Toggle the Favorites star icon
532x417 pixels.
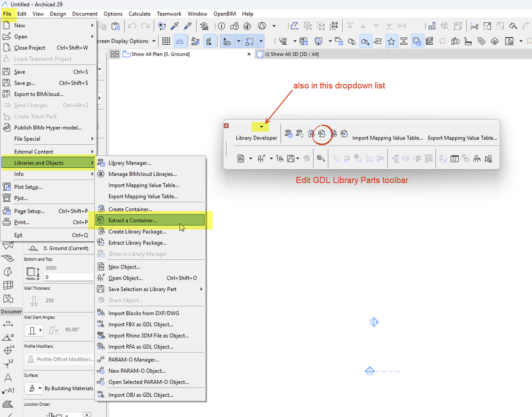point(391,42)
